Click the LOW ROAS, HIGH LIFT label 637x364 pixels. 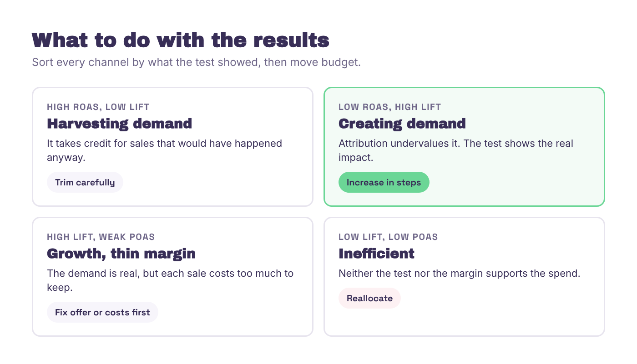390,107
